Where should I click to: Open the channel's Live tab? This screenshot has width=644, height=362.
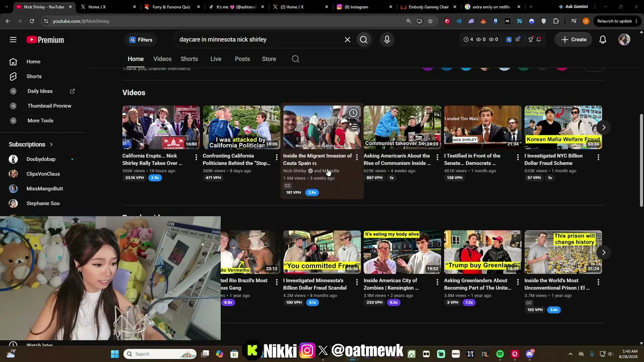(x=216, y=59)
